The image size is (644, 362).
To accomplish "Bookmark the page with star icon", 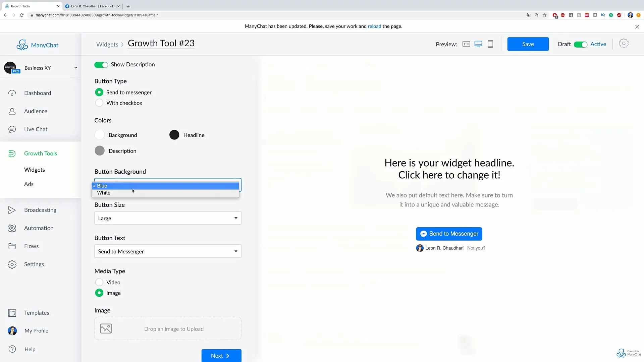I will 545,15.
